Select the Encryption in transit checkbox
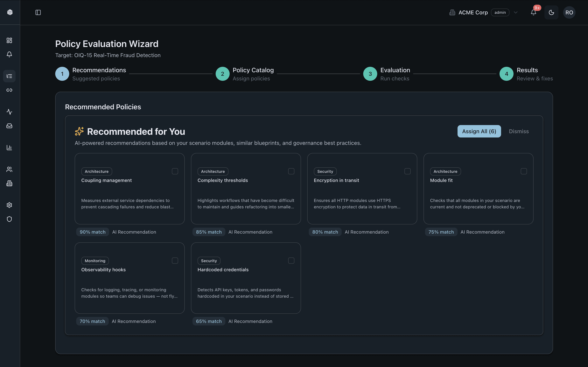The height and width of the screenshot is (367, 588). [407, 171]
